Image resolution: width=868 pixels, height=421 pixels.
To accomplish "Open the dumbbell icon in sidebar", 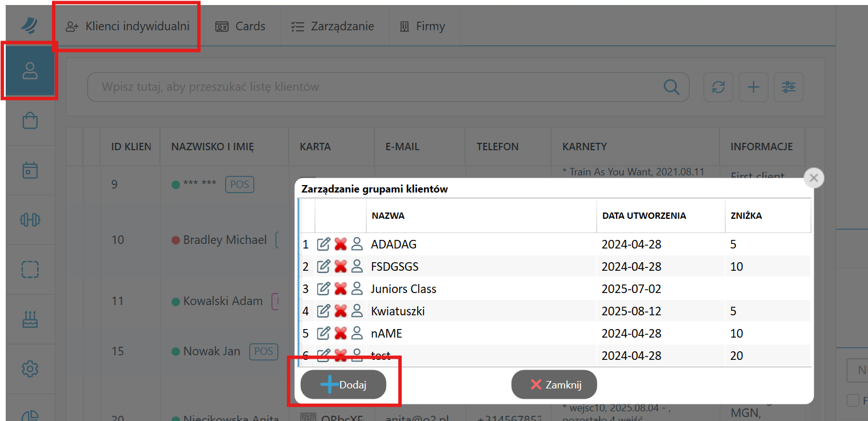I will coord(30,220).
